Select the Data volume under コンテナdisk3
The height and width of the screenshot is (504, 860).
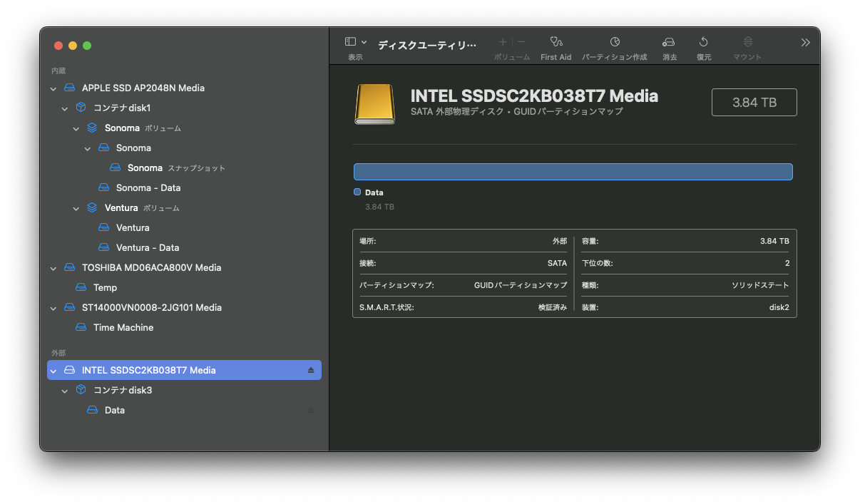(184, 410)
